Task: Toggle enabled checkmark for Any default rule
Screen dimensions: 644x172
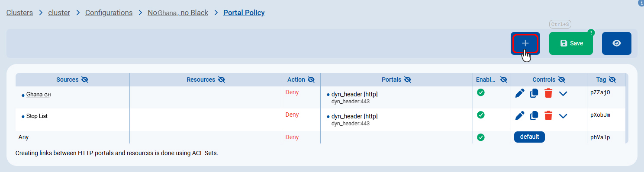Action: [x=480, y=137]
